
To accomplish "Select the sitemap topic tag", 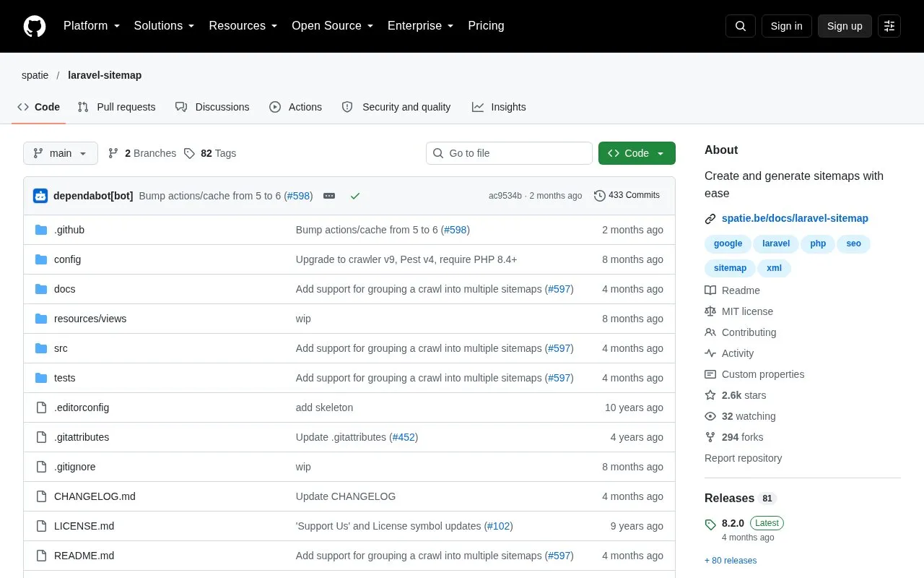I will tap(730, 268).
